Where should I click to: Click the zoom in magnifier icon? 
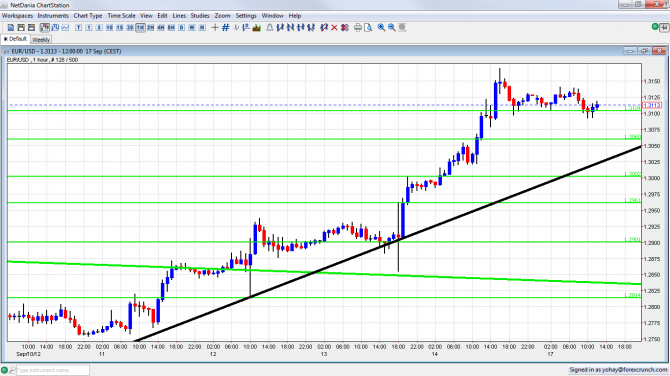(381, 27)
